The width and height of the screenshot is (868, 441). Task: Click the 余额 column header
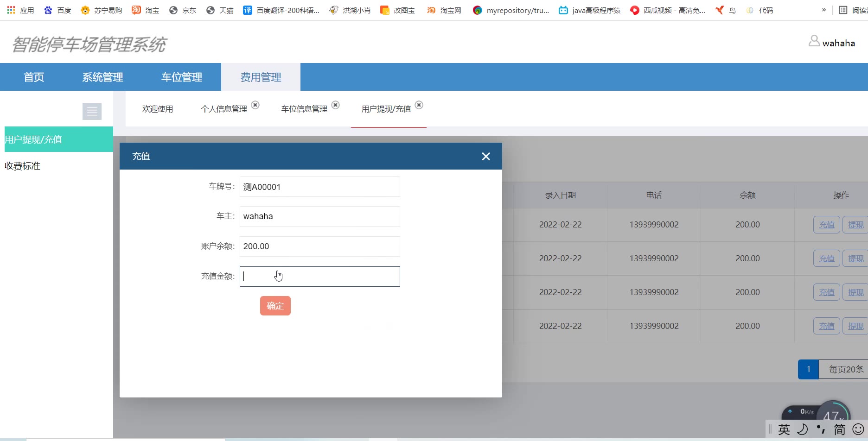pos(747,195)
